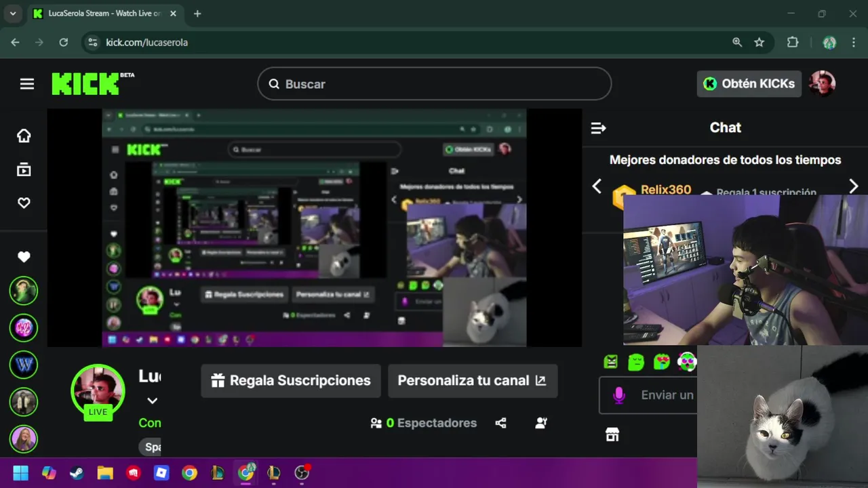Click the Obtén KICKs button
The width and height of the screenshot is (868, 488).
point(749,84)
